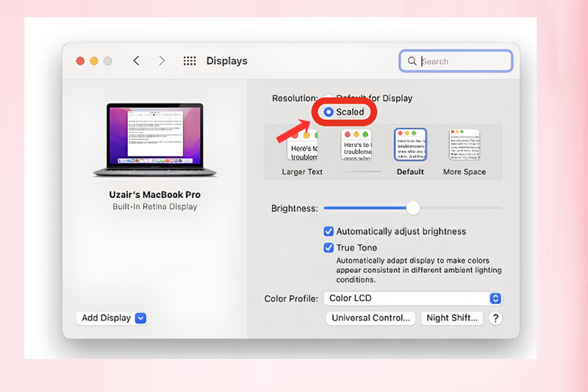
Task: Choose the Larger Text scaling thumbnail
Action: tap(302, 146)
